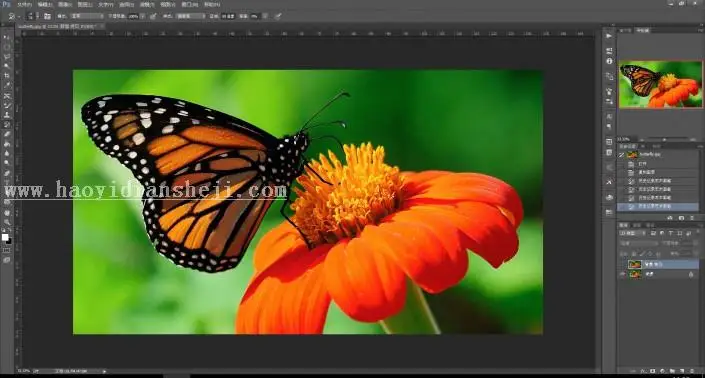This screenshot has height=378, width=705.
Task: Open the 窗口 menu
Action: (189, 4)
